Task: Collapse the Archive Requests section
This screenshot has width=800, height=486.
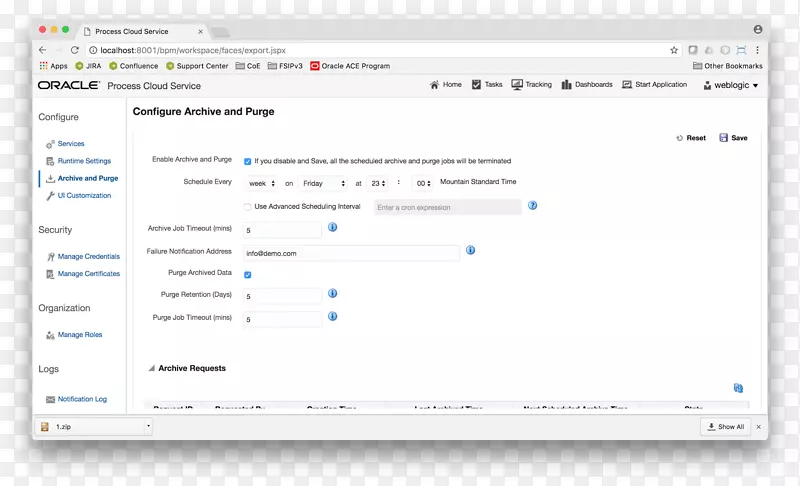Action: [x=152, y=369]
